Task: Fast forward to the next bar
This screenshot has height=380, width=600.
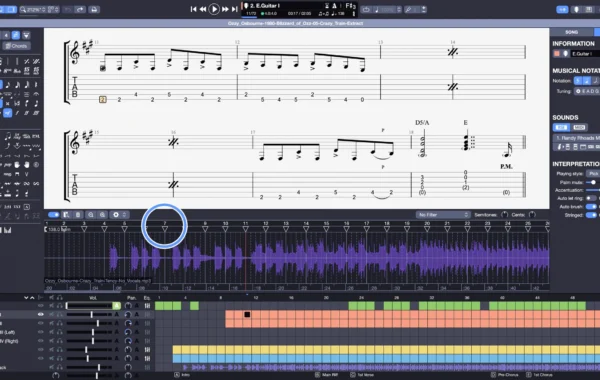Action: point(225,9)
